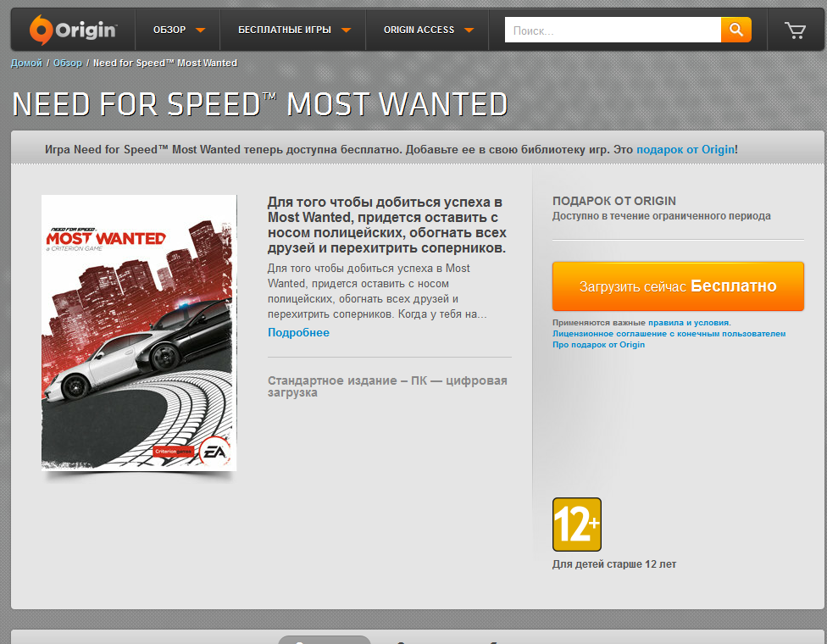Expand the ORIGIN ACCESS dropdown arrow
This screenshot has width=827, height=644.
(x=469, y=31)
